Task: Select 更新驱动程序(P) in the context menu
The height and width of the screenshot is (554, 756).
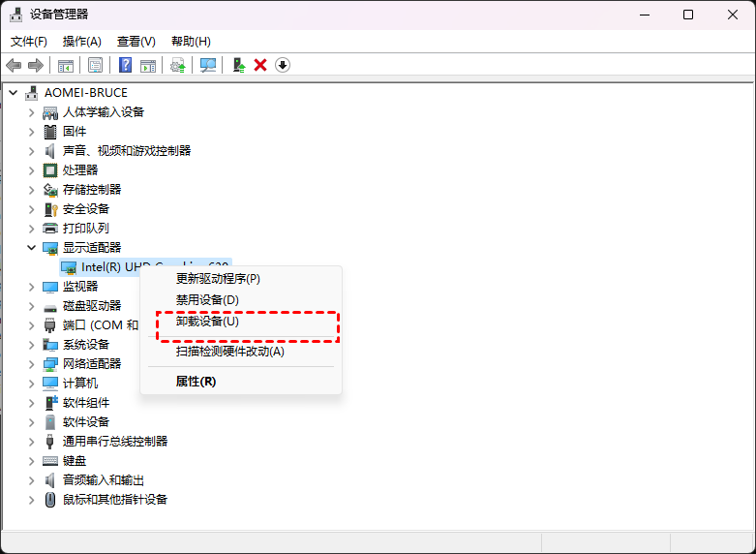Action: point(218,279)
